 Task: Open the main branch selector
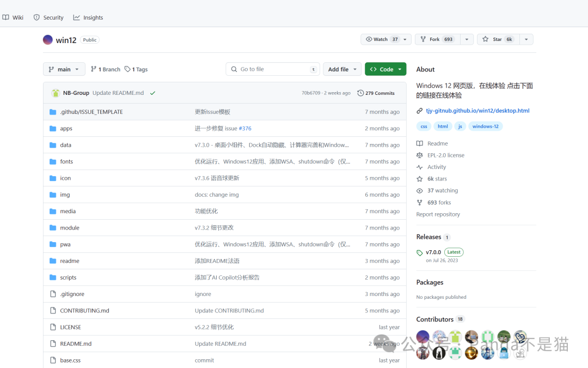(64, 69)
